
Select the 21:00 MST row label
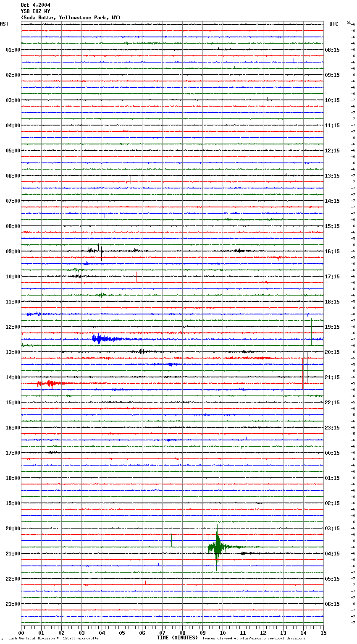click(x=13, y=554)
